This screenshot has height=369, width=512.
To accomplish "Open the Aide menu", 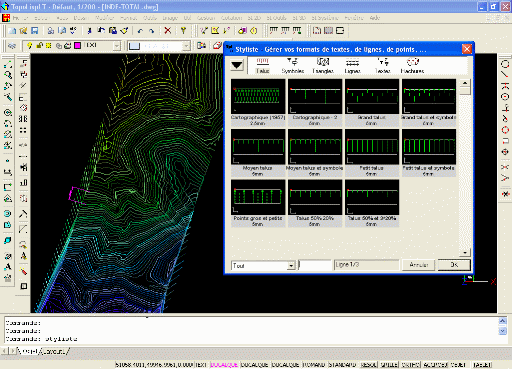I will point(375,18).
